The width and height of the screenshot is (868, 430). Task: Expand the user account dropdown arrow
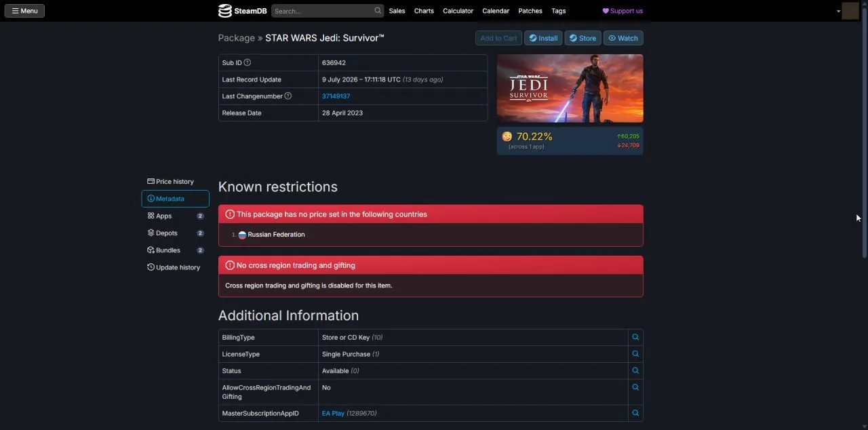(x=838, y=12)
